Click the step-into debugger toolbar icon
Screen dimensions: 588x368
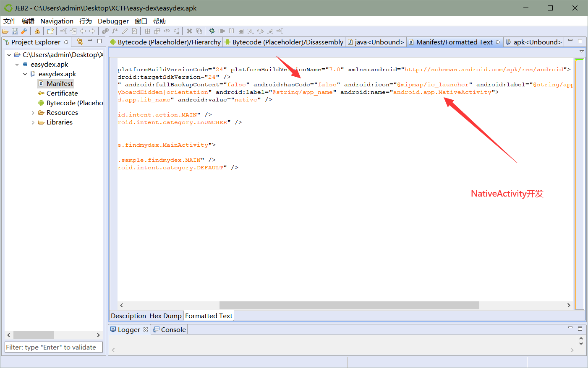click(x=251, y=31)
